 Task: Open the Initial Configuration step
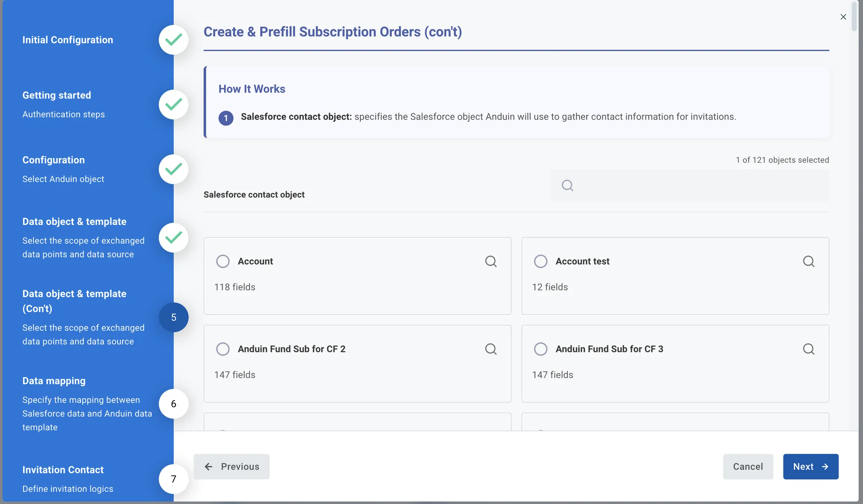point(68,40)
